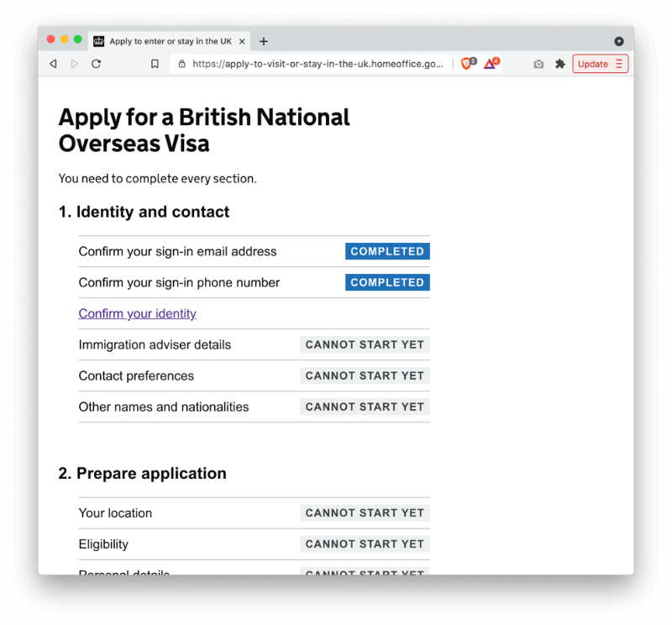Click 'Contact preferences' row text
Image resolution: width=672 pixels, height=625 pixels.
(x=136, y=376)
